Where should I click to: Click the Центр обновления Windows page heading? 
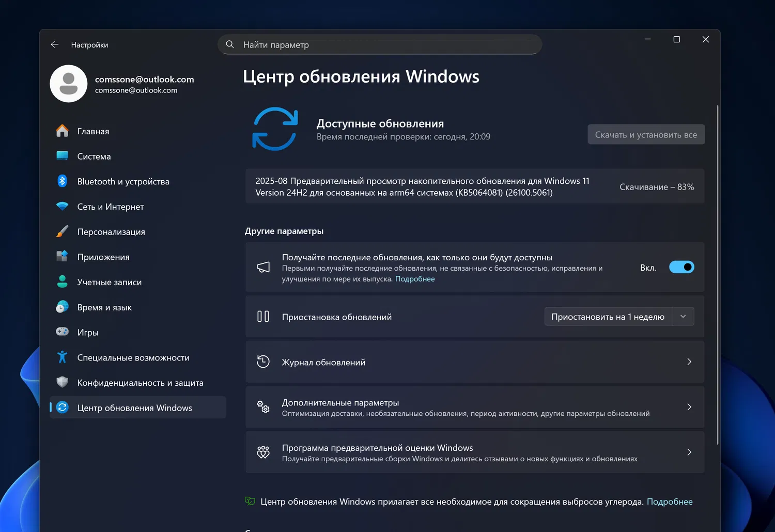click(x=361, y=76)
